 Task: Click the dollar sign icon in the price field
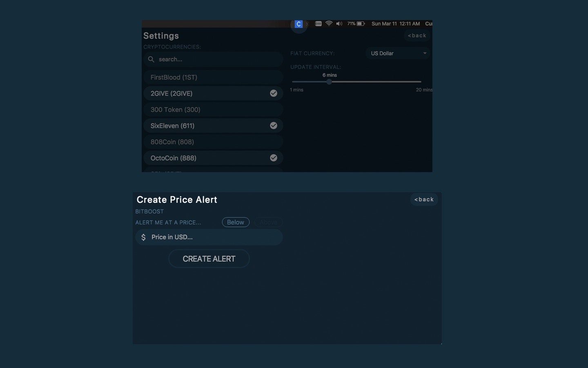tap(143, 237)
